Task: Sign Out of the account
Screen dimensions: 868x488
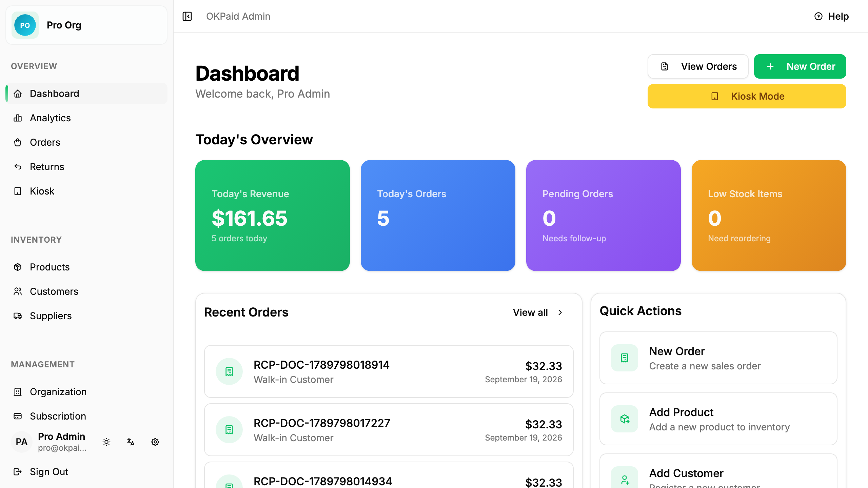Action: [x=87, y=472]
